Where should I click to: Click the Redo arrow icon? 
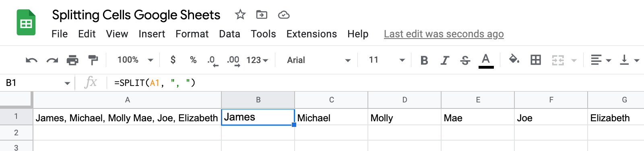(52, 60)
